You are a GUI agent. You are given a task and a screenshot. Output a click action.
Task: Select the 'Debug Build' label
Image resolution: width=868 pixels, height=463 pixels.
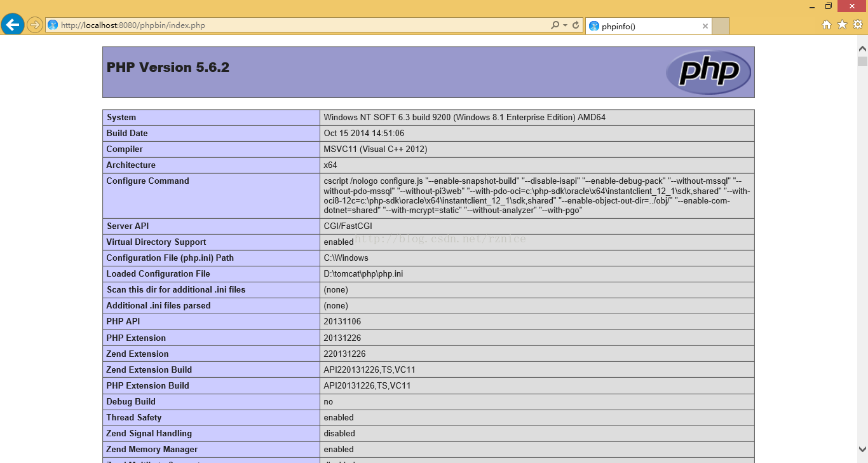click(131, 402)
